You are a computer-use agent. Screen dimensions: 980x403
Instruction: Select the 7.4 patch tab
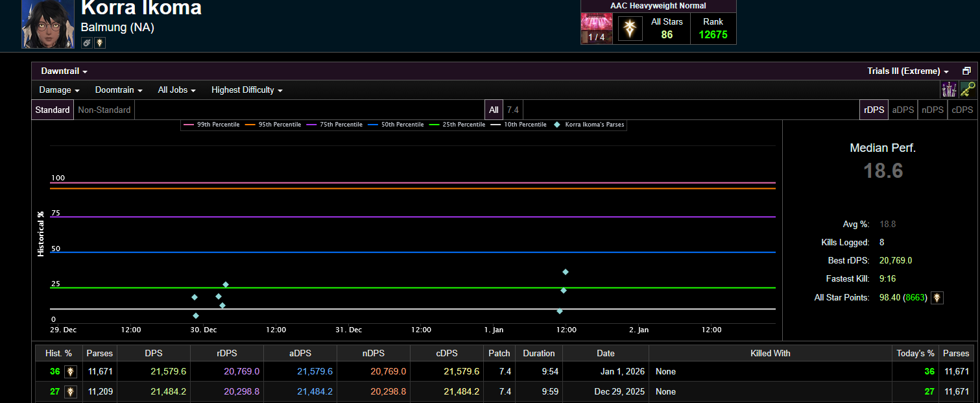[x=513, y=110]
